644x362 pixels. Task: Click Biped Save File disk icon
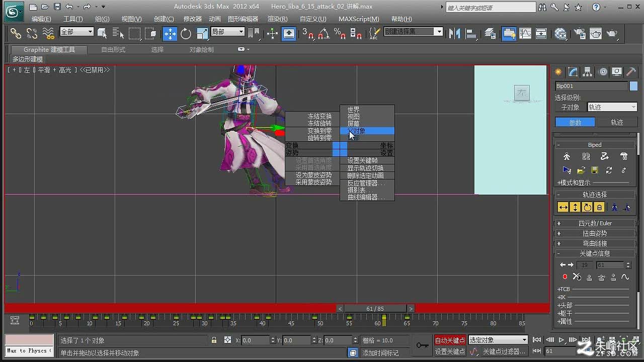point(594,170)
